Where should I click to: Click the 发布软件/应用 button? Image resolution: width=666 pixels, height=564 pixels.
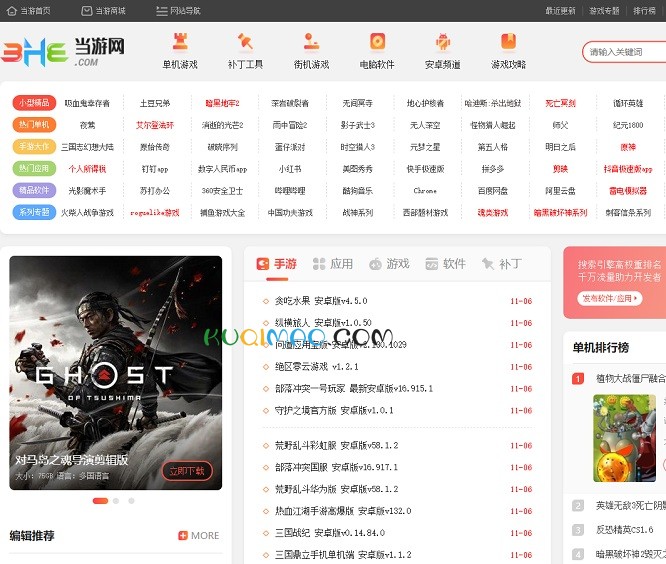coord(610,298)
